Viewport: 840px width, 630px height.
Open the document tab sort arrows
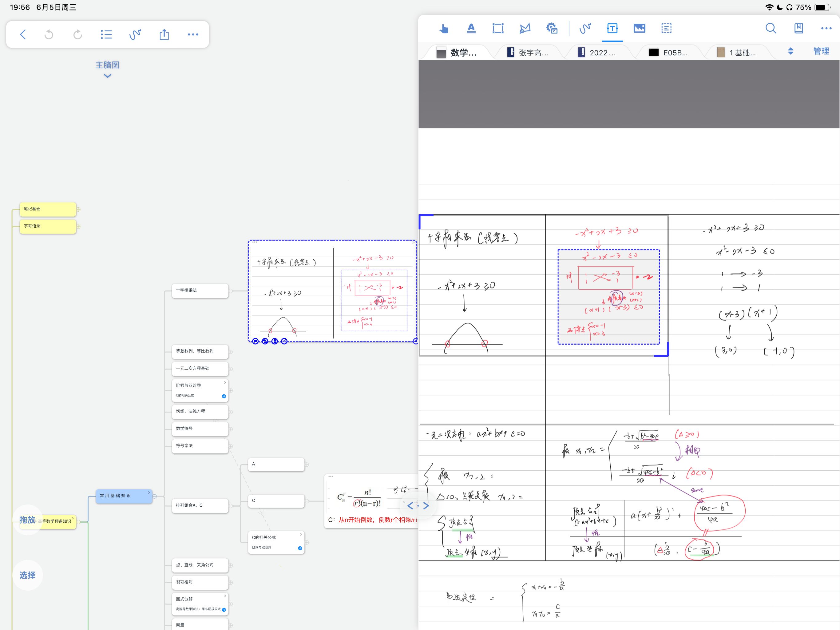coord(790,51)
